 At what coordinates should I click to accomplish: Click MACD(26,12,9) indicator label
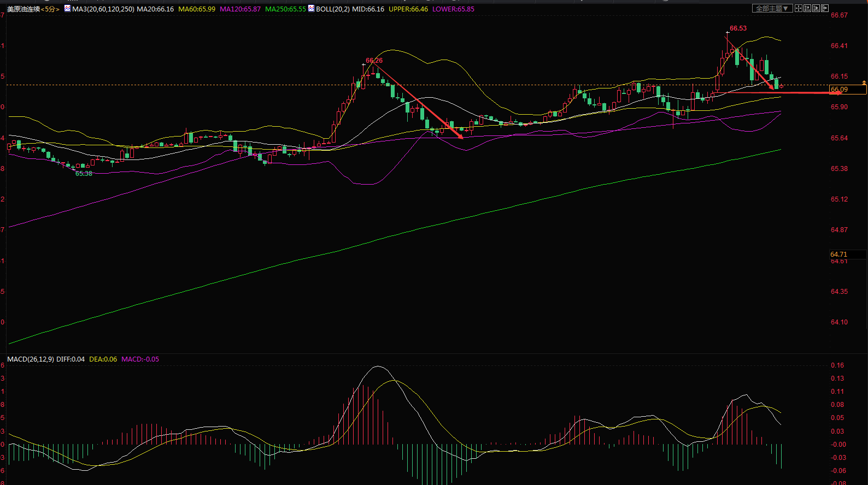point(31,359)
